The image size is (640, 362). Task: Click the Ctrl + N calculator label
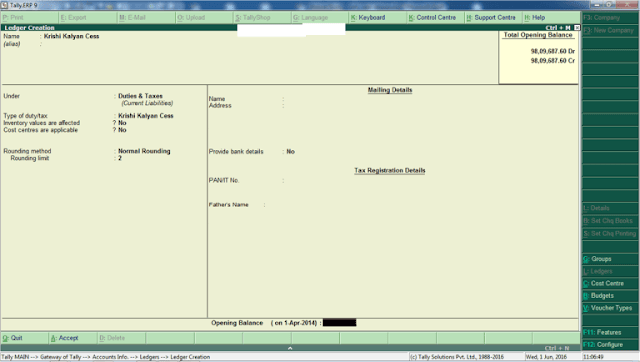pos(557,348)
